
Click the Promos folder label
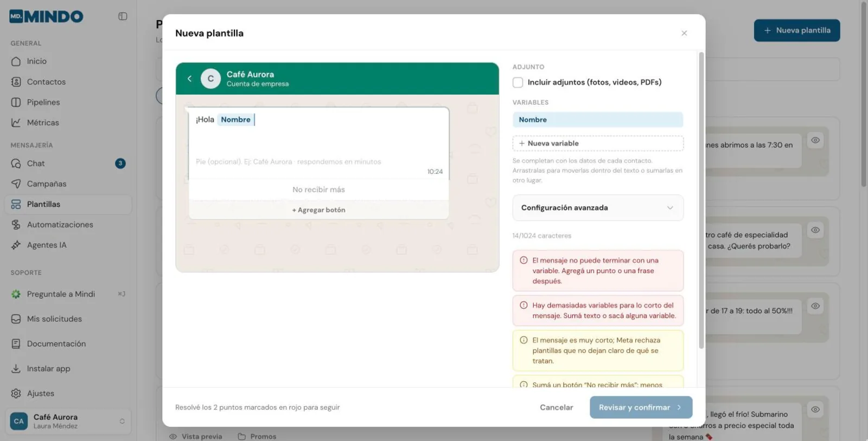pyautogui.click(x=263, y=437)
